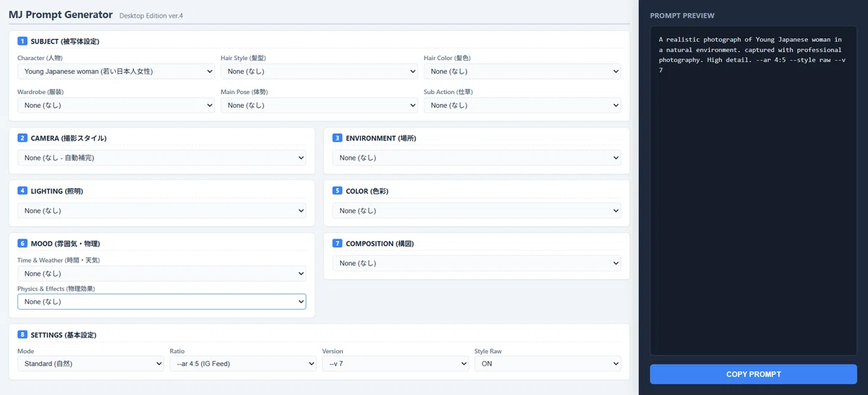Screen dimensions: 868x395
Task: Click the SUBJECT (被写体設定) heading
Action: coord(67,41)
